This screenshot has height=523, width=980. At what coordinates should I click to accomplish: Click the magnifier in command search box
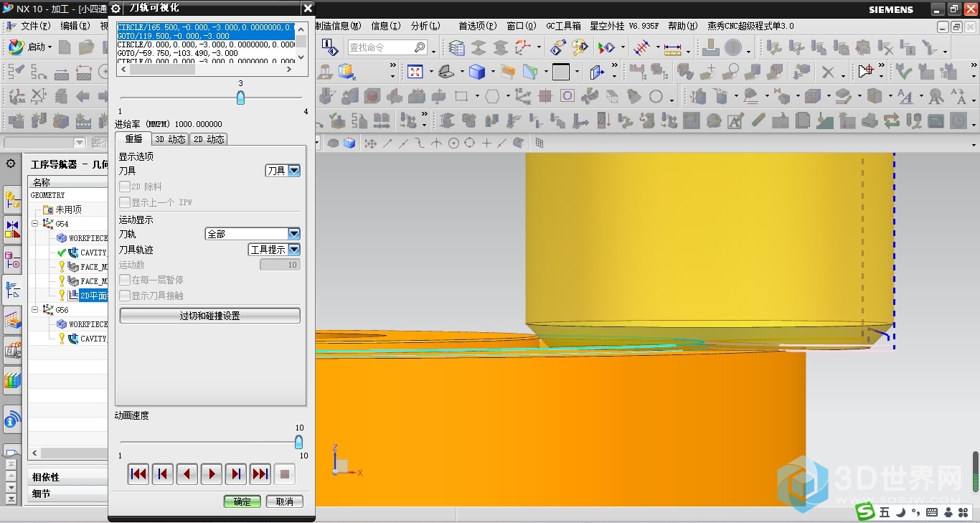420,47
